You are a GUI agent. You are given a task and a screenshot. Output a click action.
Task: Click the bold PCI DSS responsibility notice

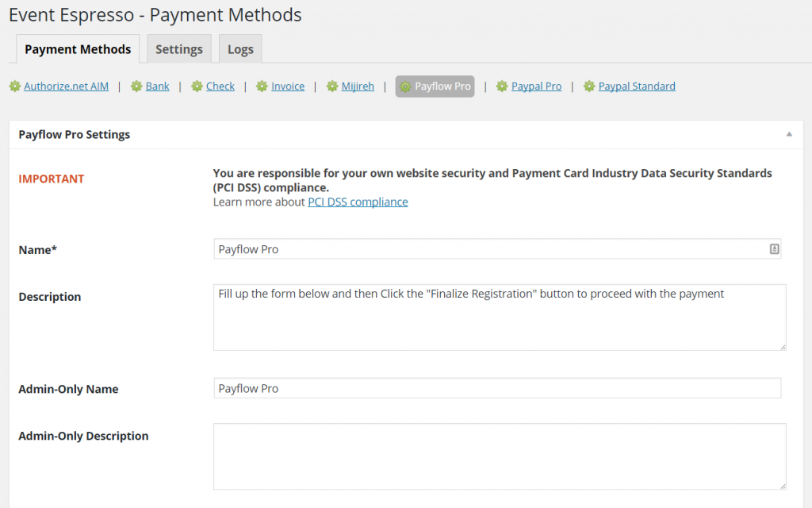pyautogui.click(x=492, y=180)
